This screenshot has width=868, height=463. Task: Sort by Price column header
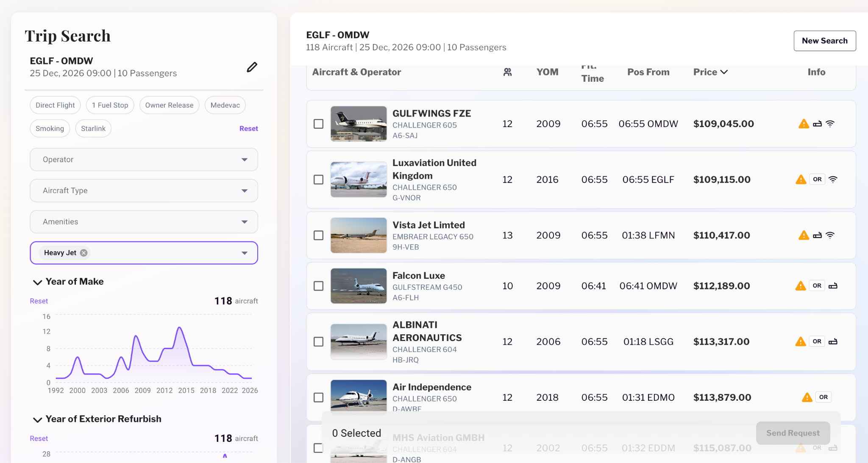710,72
